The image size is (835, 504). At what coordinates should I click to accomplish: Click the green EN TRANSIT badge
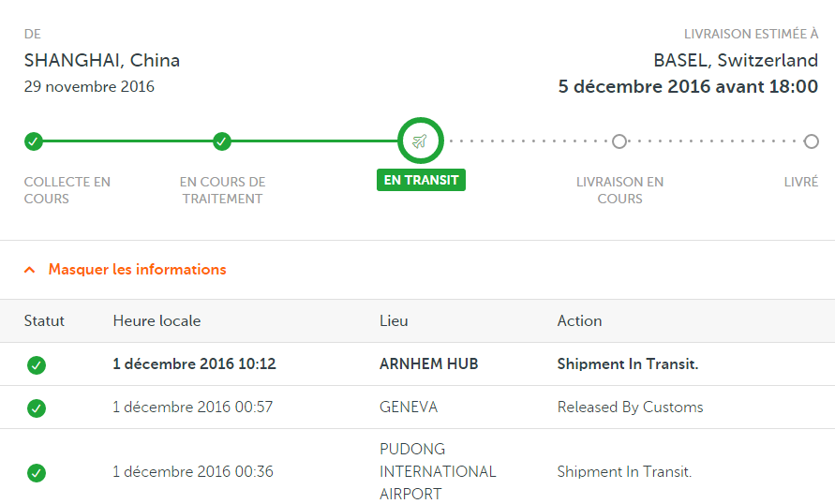[x=421, y=180]
